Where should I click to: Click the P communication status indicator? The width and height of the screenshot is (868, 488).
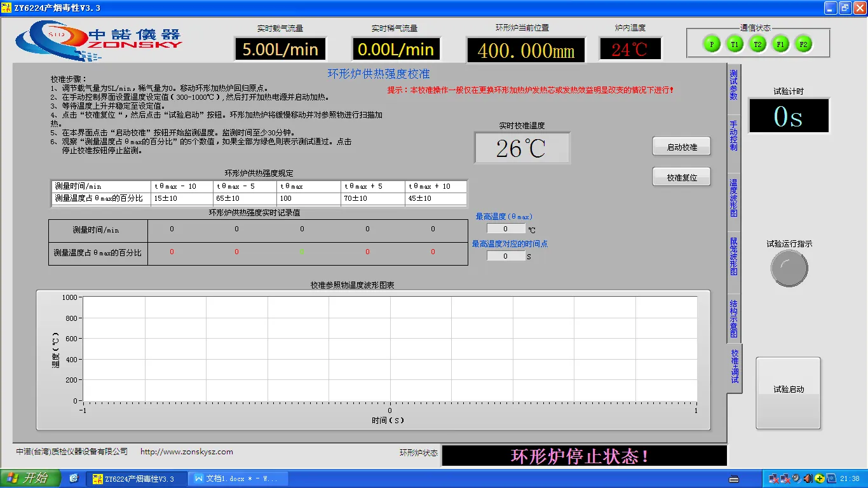pos(711,44)
